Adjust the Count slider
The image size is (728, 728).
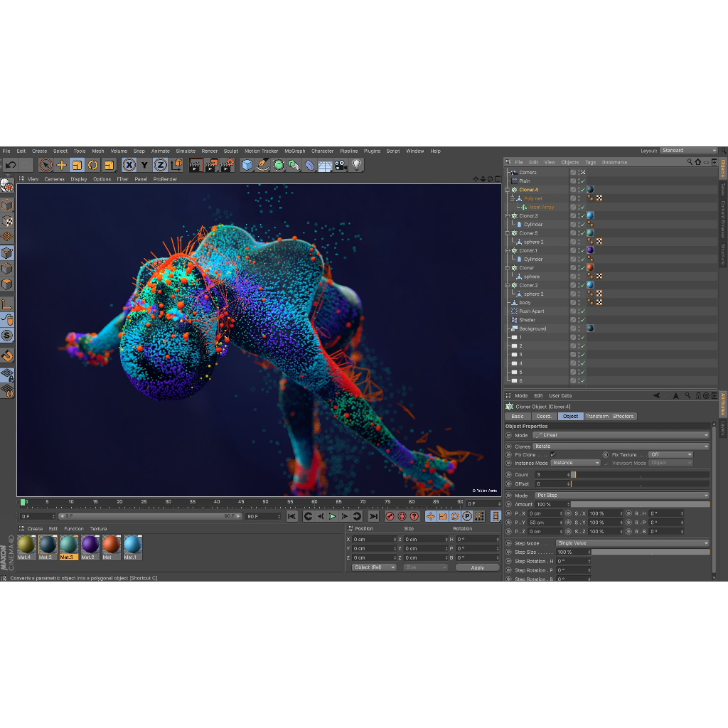point(641,475)
